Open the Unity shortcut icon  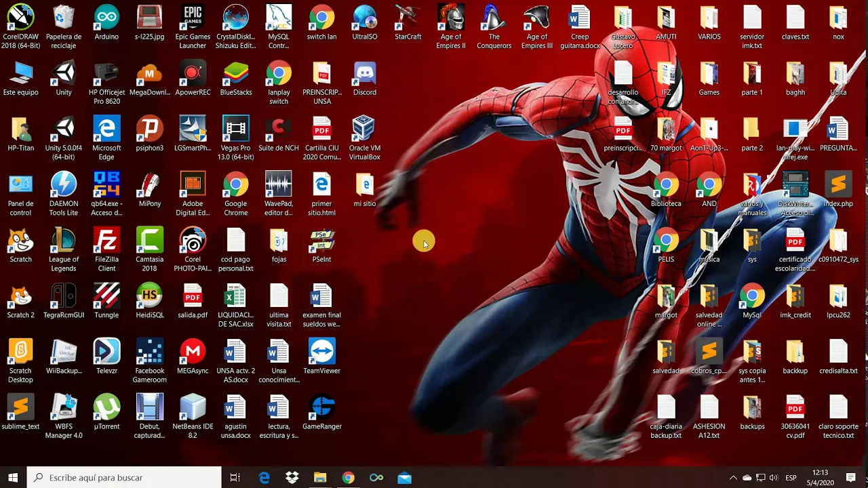64,78
